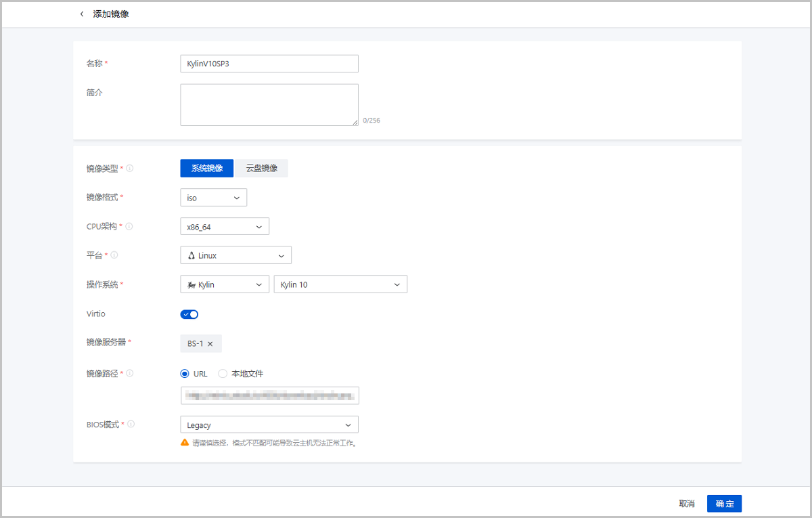Select the URL radio option
The width and height of the screenshot is (812, 518).
coord(185,374)
